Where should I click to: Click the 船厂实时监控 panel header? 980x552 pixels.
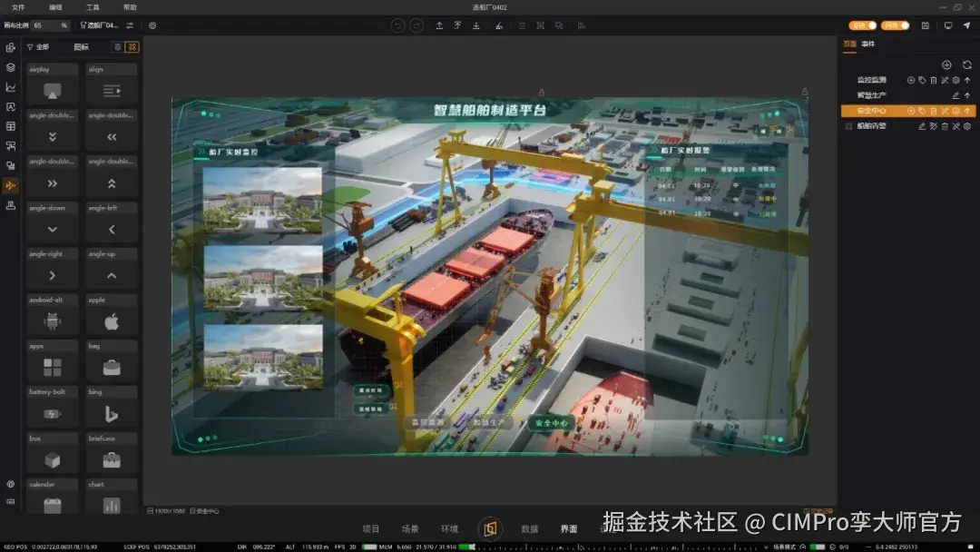[233, 152]
